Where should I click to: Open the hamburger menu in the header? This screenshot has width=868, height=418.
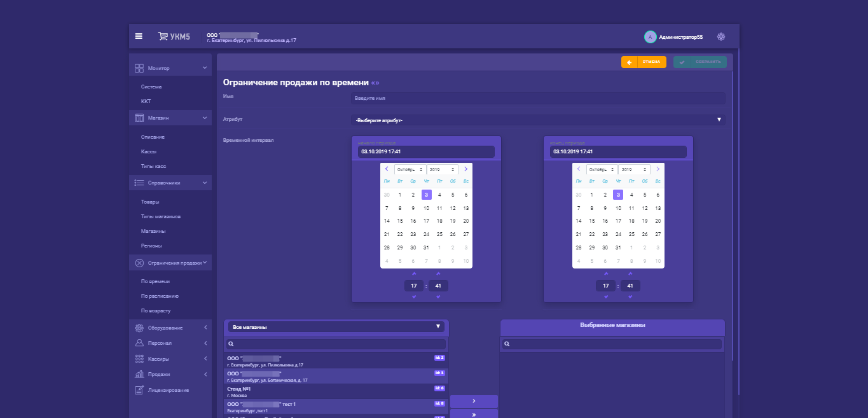139,36
